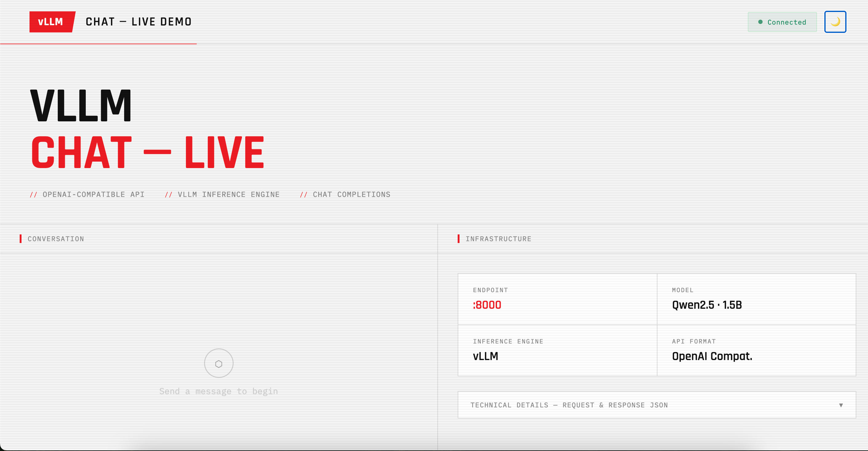Click the red accent bar beside INFRASTRUCTURE
This screenshot has width=868, height=451.
coord(459,239)
